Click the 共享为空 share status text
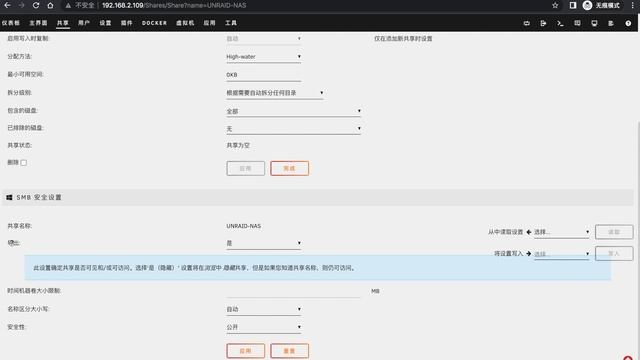 pyautogui.click(x=238, y=146)
